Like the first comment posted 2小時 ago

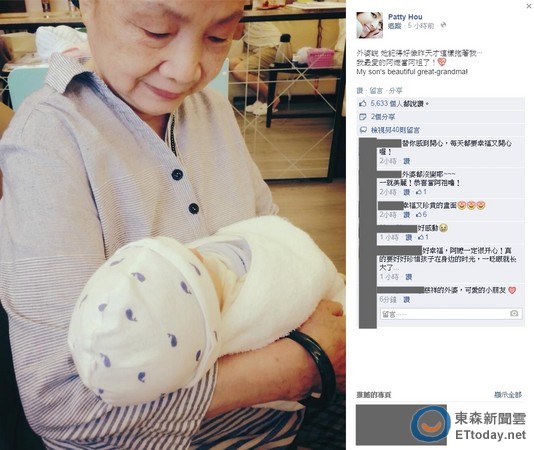(x=407, y=161)
